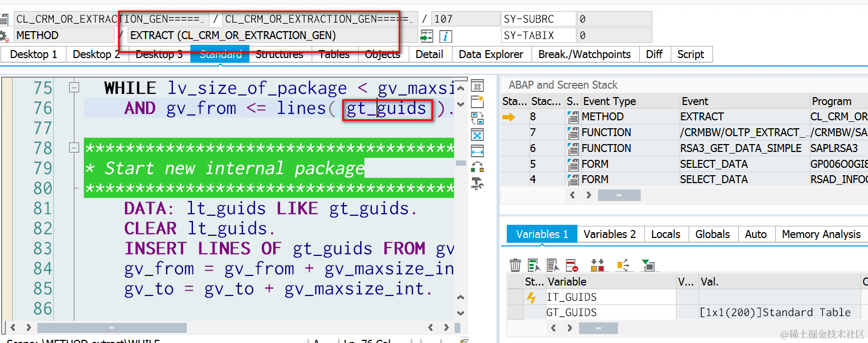
Task: Switch to the Auto tab
Action: click(x=756, y=234)
